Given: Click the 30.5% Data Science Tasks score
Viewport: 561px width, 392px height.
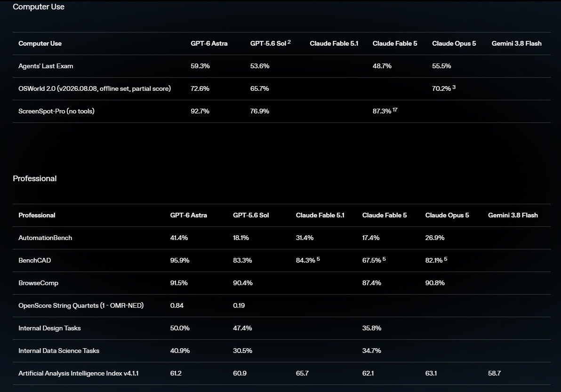Looking at the screenshot, I should (242, 351).
